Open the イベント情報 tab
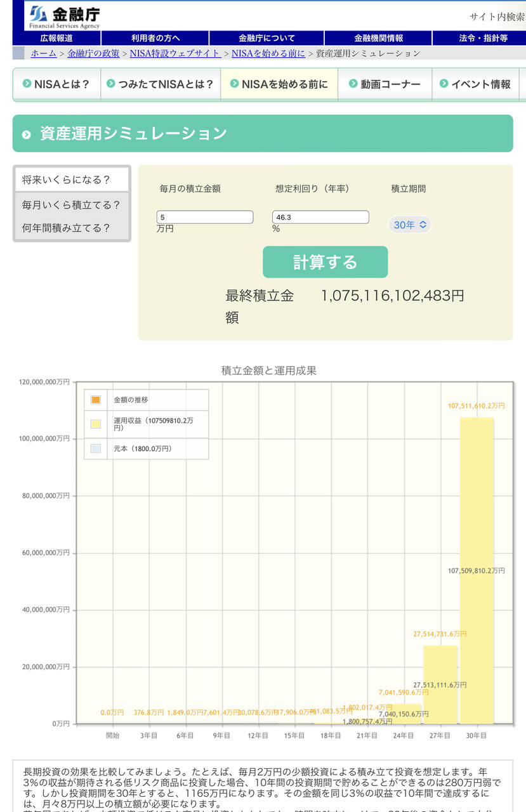Image resolution: width=526 pixels, height=812 pixels. pyautogui.click(x=476, y=84)
